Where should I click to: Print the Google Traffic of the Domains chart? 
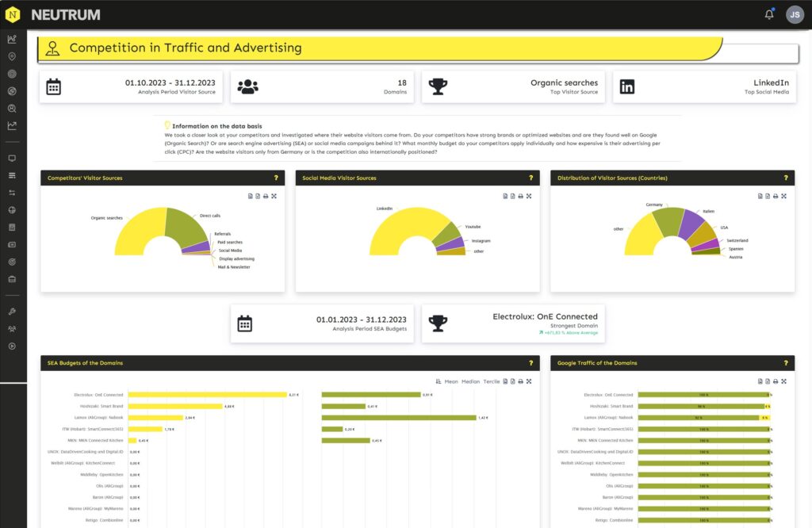(776, 381)
